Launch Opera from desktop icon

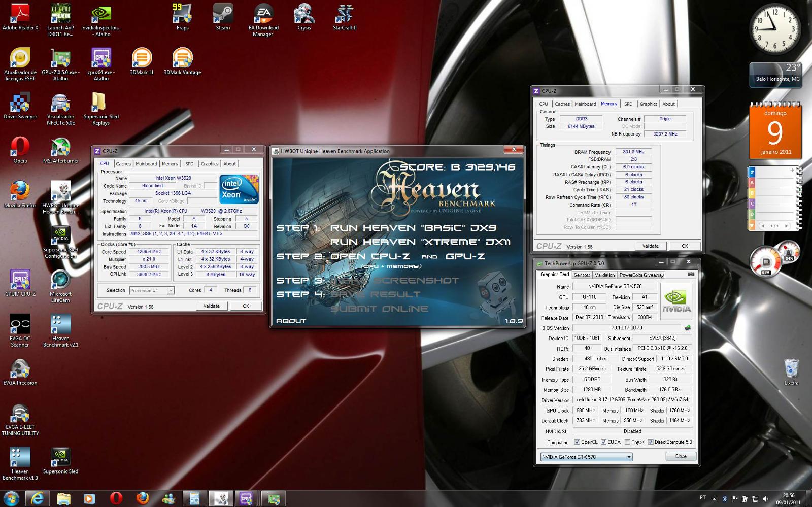[x=20, y=150]
